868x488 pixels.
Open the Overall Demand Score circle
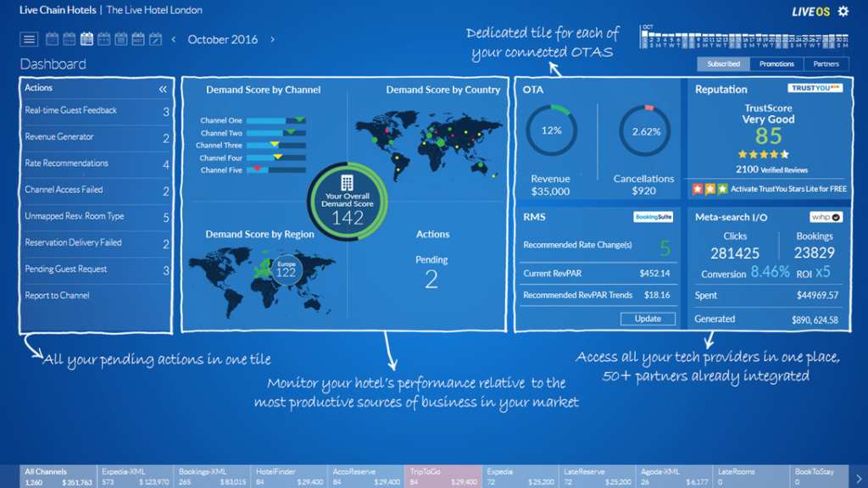click(x=347, y=201)
